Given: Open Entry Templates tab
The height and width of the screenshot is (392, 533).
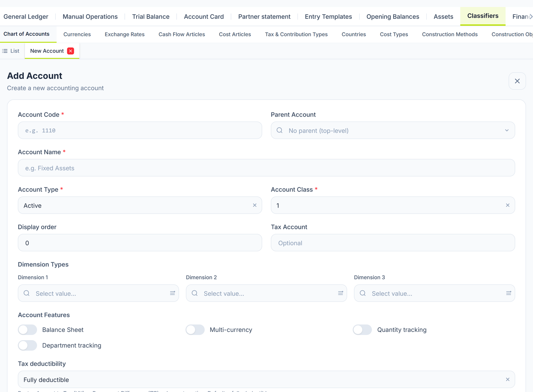Looking at the screenshot, I should (x=328, y=17).
